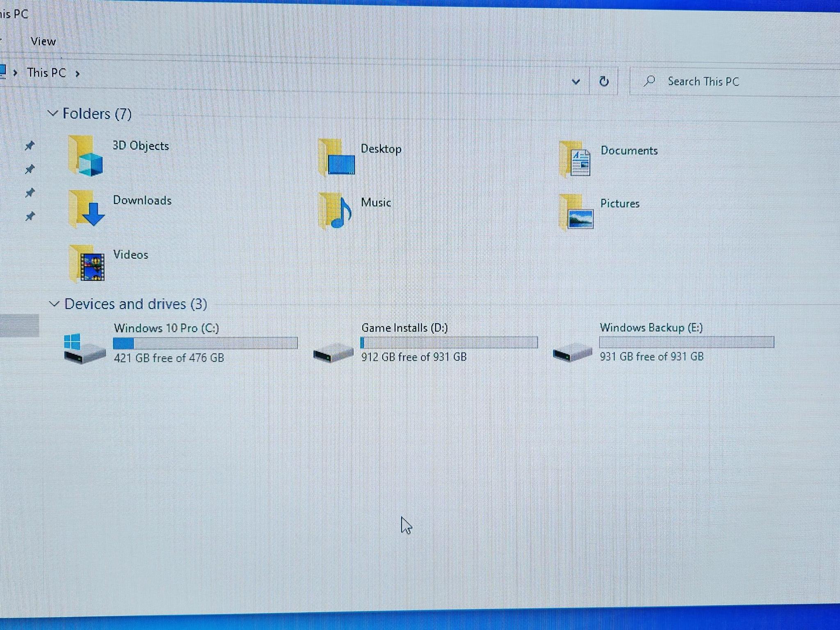Open the Videos folder icon
The height and width of the screenshot is (630, 840).
coord(87,263)
